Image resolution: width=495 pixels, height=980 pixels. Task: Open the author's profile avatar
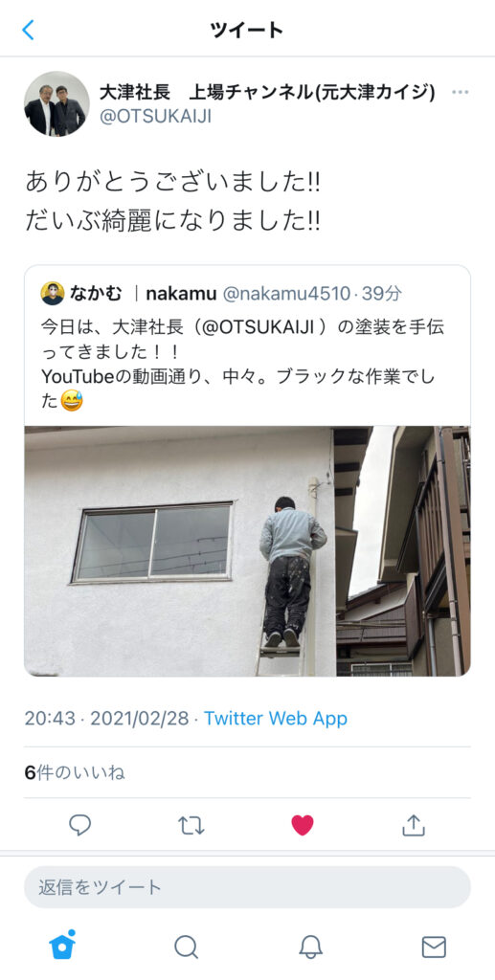[x=56, y=103]
